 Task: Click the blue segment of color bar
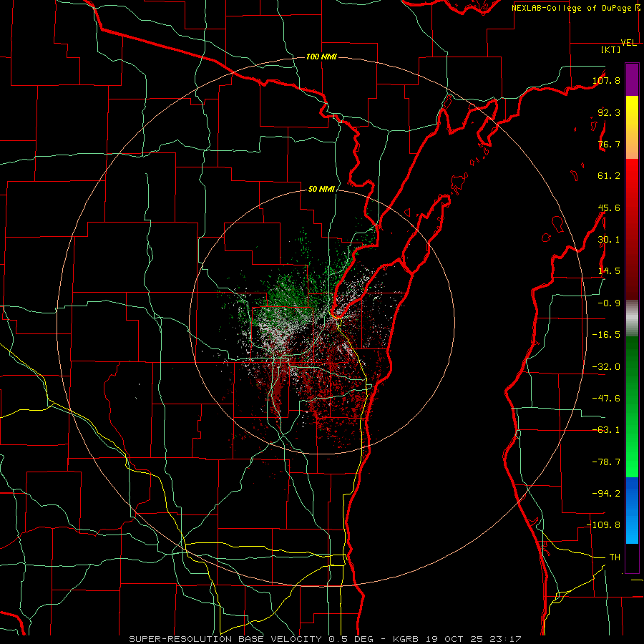[x=632, y=510]
